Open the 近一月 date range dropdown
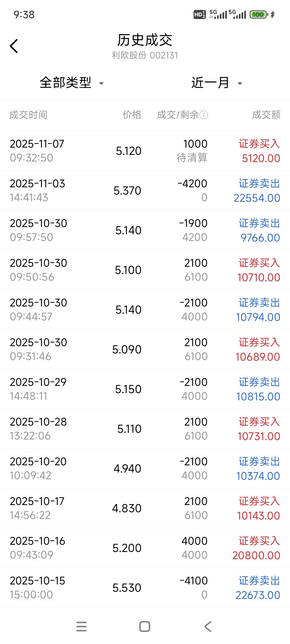290x644 pixels. tap(210, 83)
